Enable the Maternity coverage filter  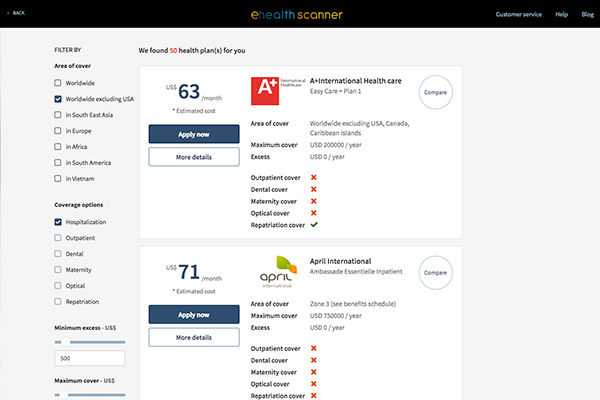[x=58, y=269]
